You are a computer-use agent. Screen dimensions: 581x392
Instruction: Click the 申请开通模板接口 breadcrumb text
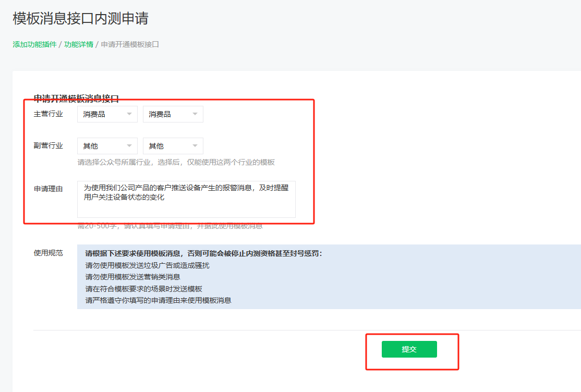tap(130, 44)
